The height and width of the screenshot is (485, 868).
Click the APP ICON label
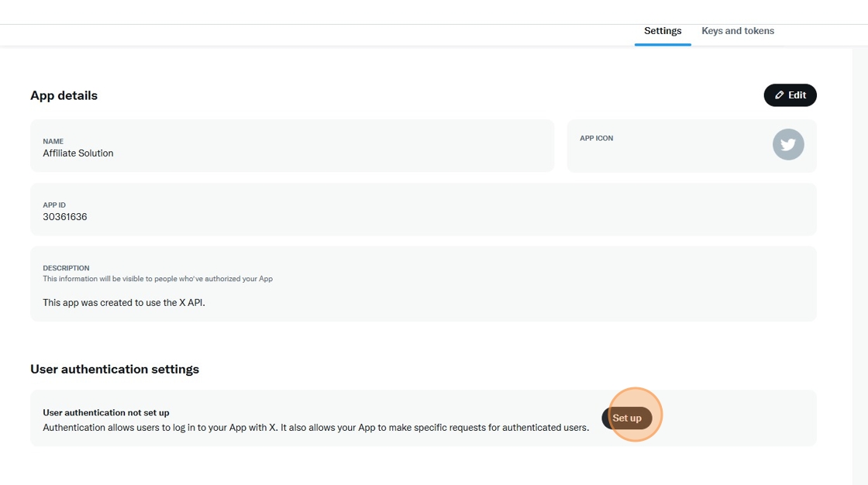click(596, 139)
